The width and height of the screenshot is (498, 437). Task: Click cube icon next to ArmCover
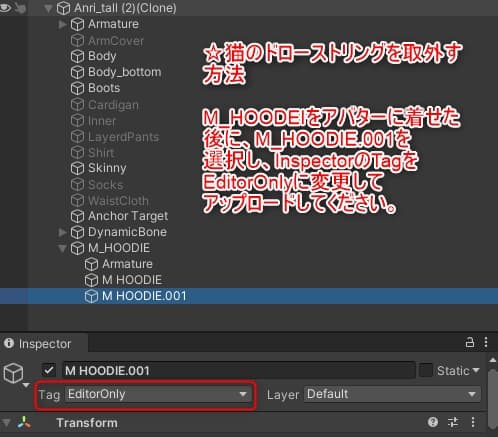[x=77, y=41]
